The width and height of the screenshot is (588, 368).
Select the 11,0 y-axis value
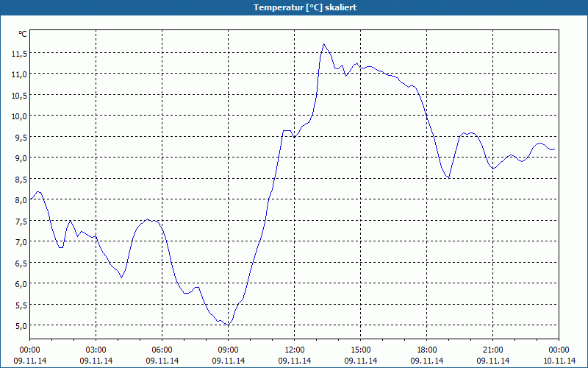pos(19,74)
